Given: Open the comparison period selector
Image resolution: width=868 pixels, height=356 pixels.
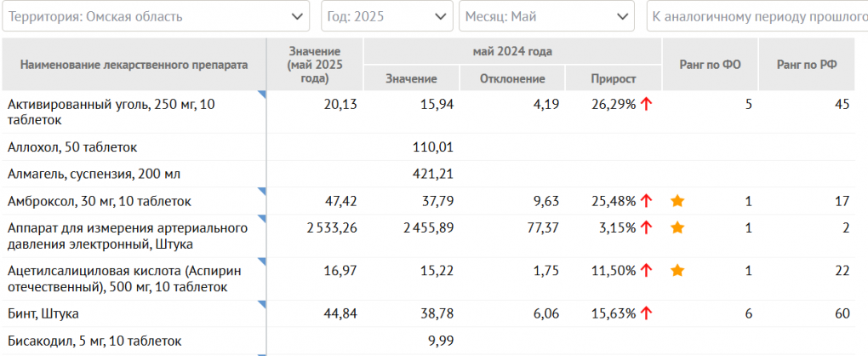Looking at the screenshot, I should (x=757, y=16).
